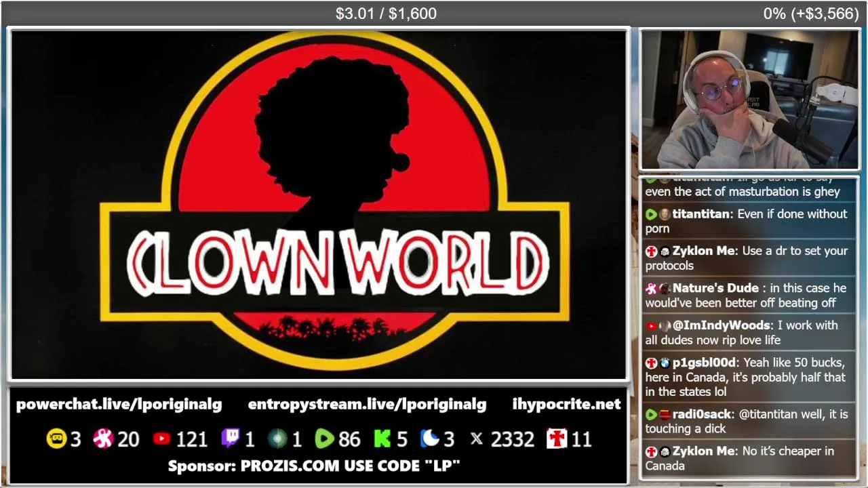868x488 pixels.
Task: Click the 'I work with all dudes' message
Action: pos(748,333)
